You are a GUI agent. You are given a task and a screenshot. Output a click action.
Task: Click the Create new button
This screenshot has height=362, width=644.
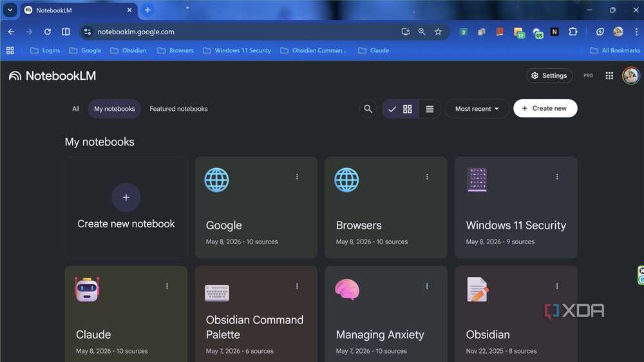pos(545,108)
